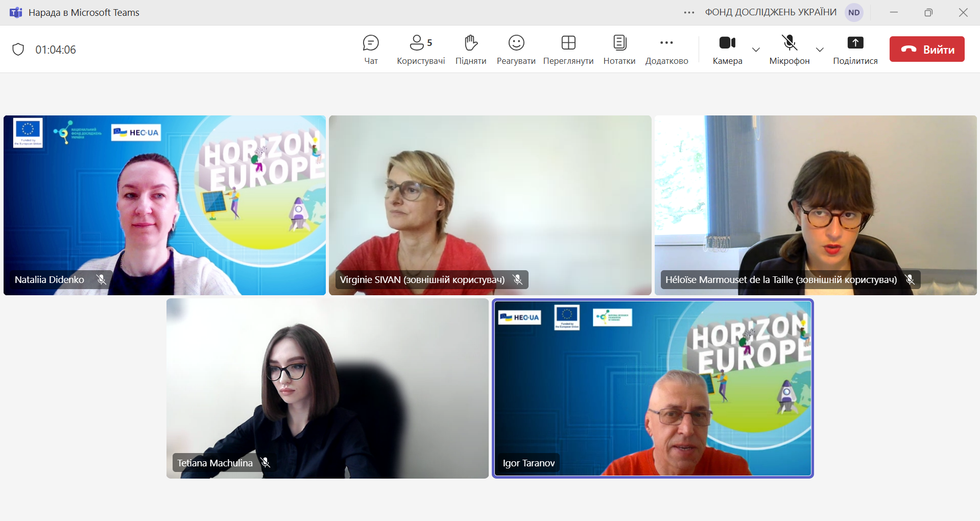Screen dimensions: 980x521
Task: Open the Додатково more actions menu
Action: pyautogui.click(x=666, y=50)
